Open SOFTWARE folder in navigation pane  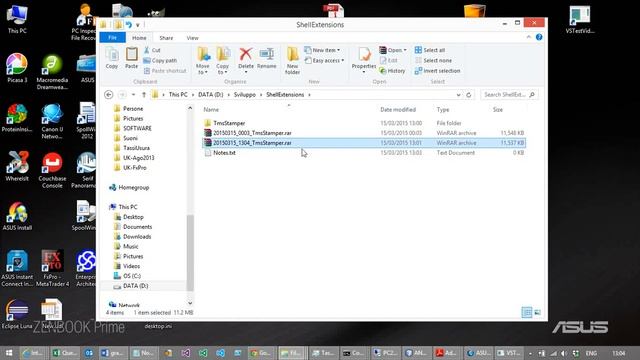137,128
